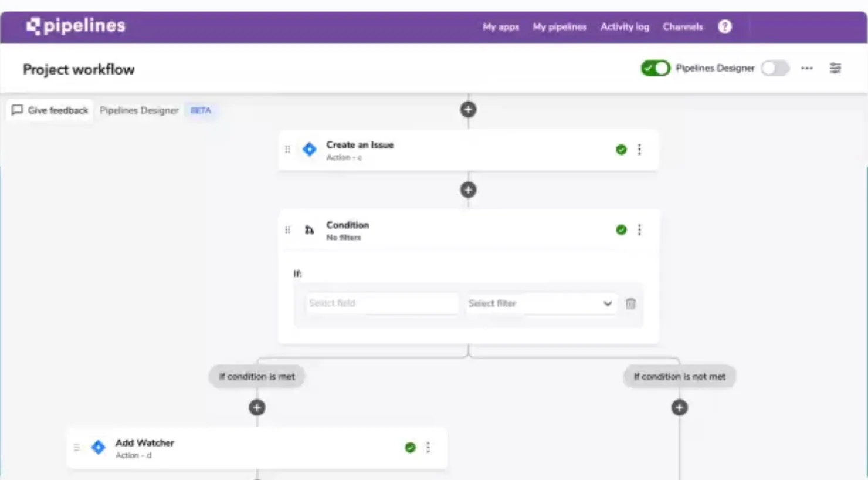Click the If: label in the Condition panel
The width and height of the screenshot is (868, 480).
[x=297, y=273]
